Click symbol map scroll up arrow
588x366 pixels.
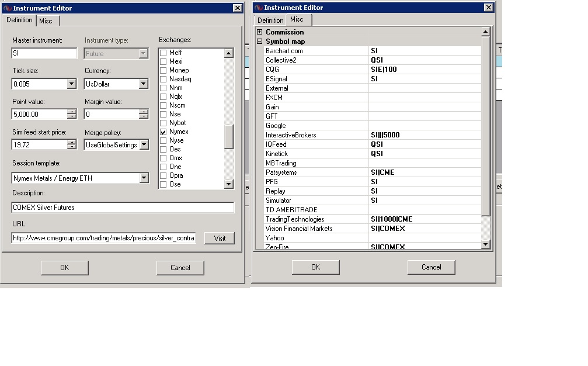[485, 32]
